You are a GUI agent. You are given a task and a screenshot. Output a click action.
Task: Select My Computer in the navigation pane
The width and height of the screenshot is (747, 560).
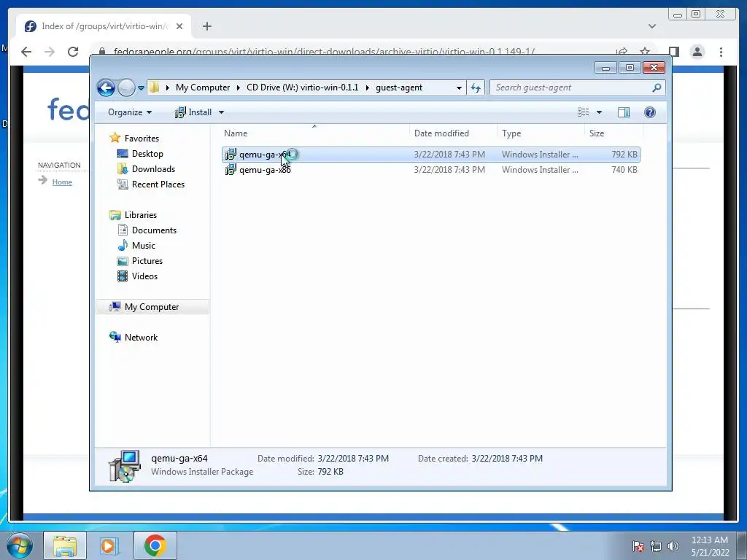152,307
